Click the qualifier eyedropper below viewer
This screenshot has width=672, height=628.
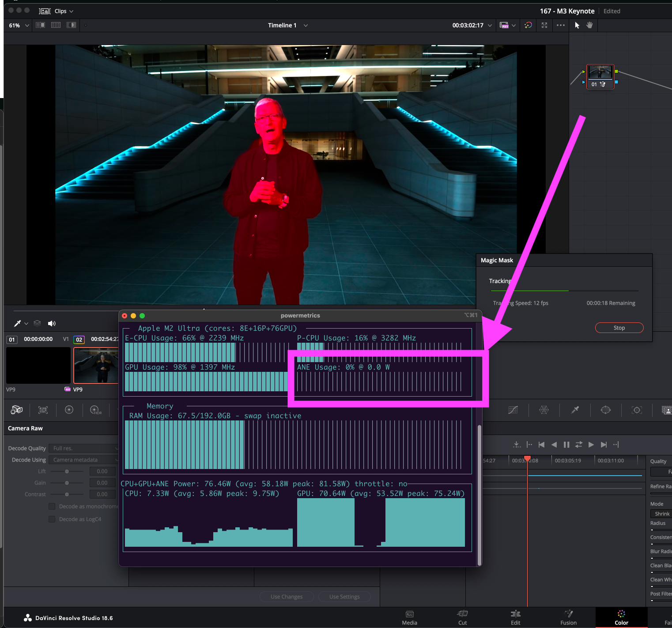(17, 323)
